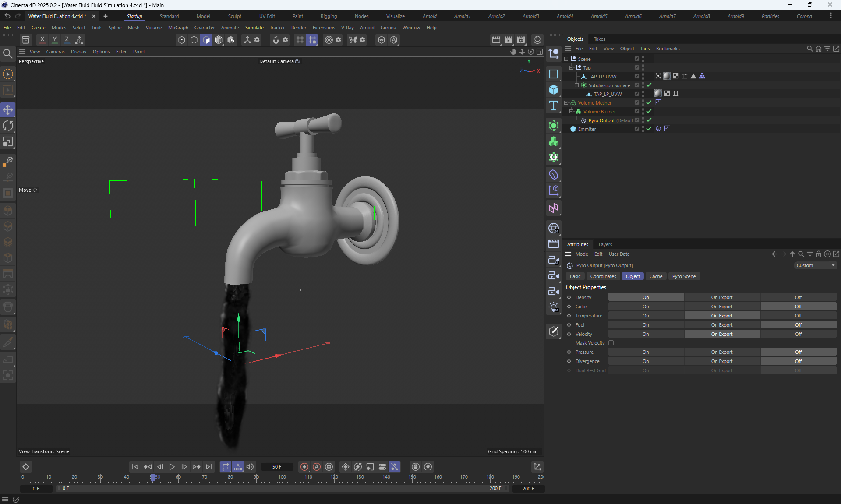Screen dimensions: 841x504
Task: Open the Custom mode dropdown
Action: pyautogui.click(x=816, y=265)
